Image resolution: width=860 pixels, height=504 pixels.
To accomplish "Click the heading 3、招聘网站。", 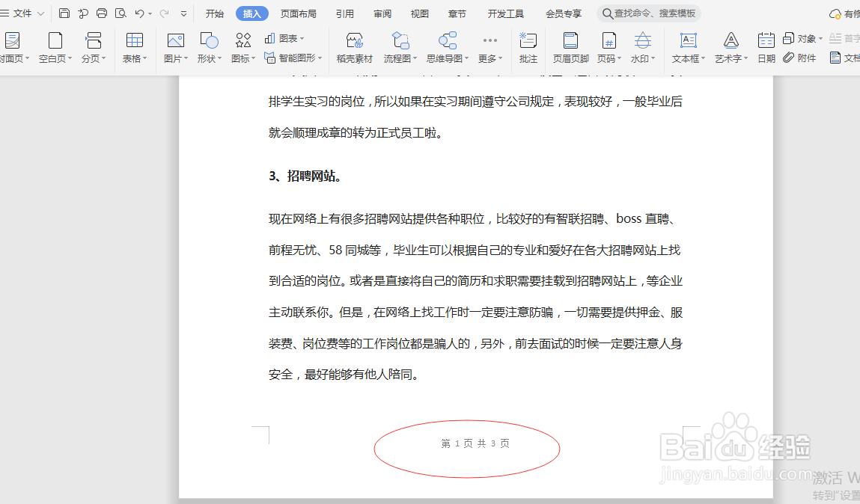I will pyautogui.click(x=305, y=176).
